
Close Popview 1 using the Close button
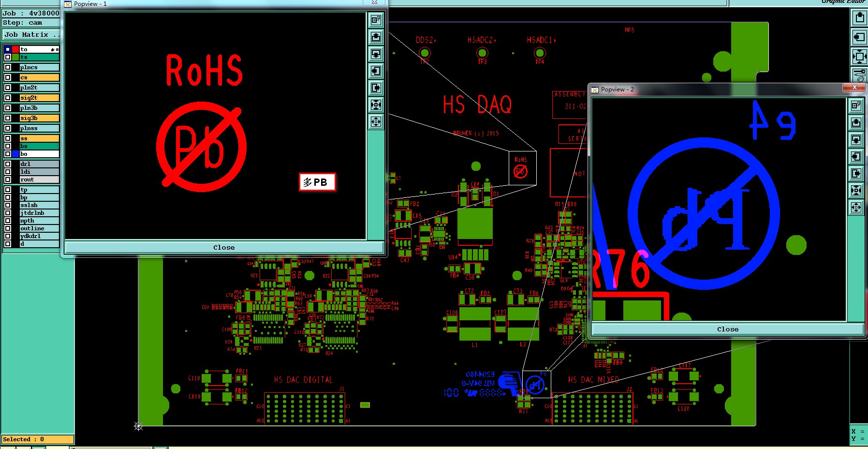[224, 247]
